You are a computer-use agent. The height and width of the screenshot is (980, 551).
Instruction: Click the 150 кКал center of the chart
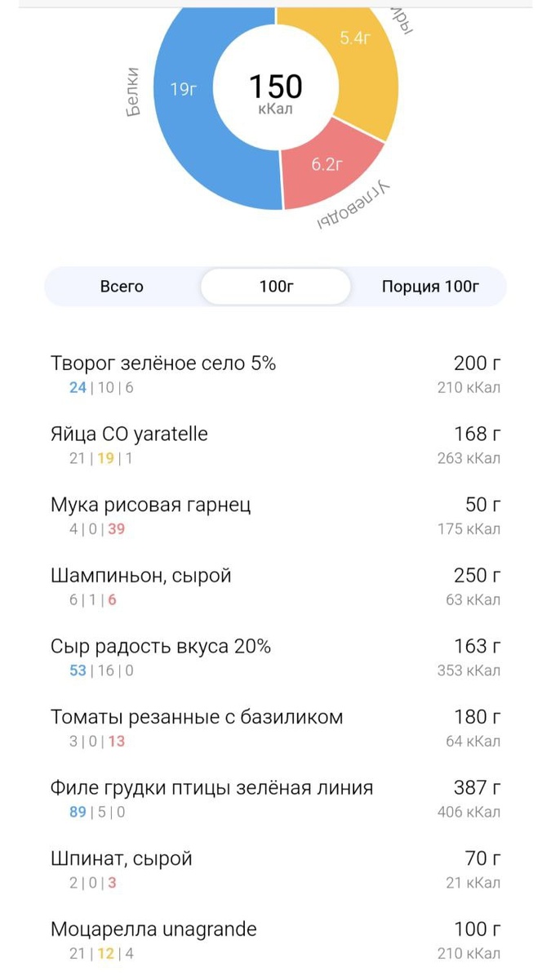[x=278, y=86]
